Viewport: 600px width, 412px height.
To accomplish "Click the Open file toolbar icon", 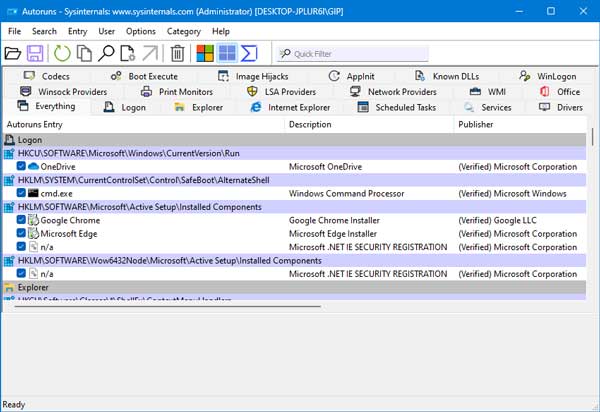I will [x=13, y=53].
